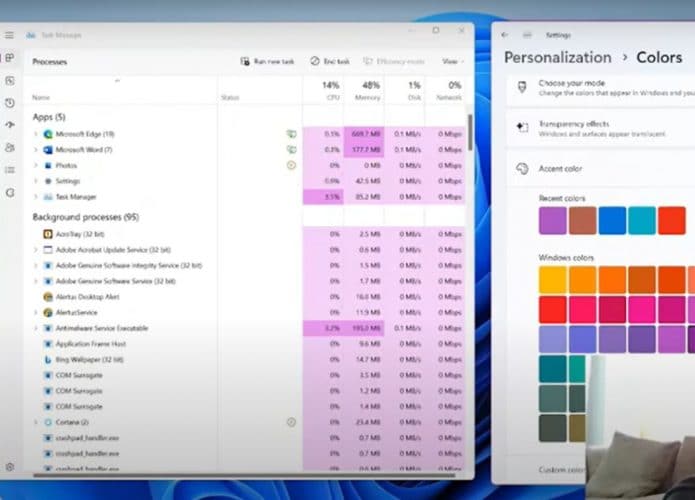Click Transparency effects icon in Settings

522,128
